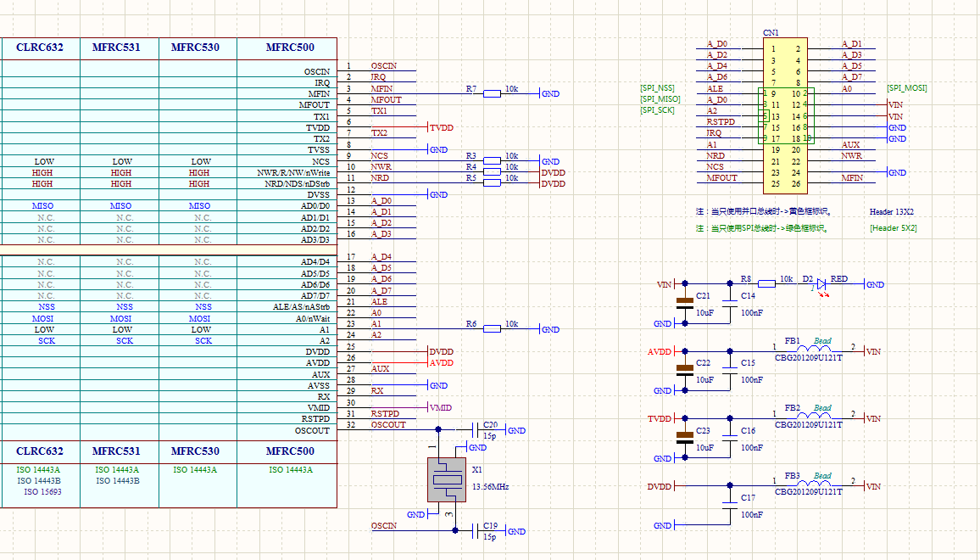This screenshot has height=560, width=980.
Task: Select polarized capacitor C22 symbol
Action: click(x=685, y=371)
